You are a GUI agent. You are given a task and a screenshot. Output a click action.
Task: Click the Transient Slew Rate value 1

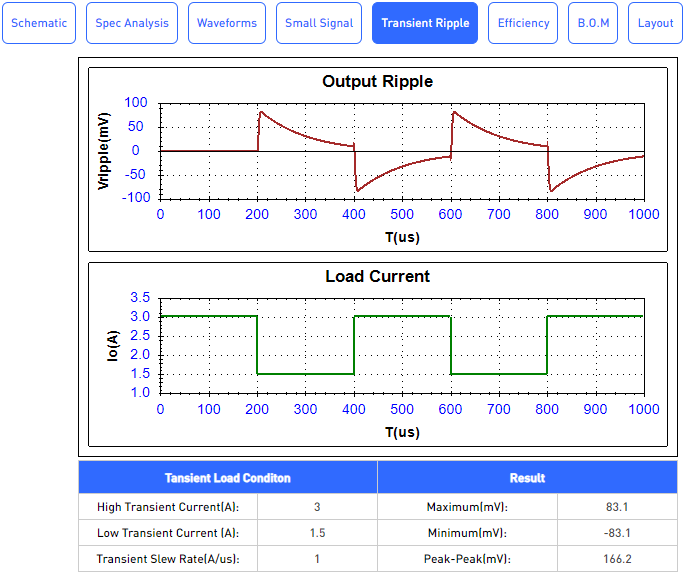317,559
